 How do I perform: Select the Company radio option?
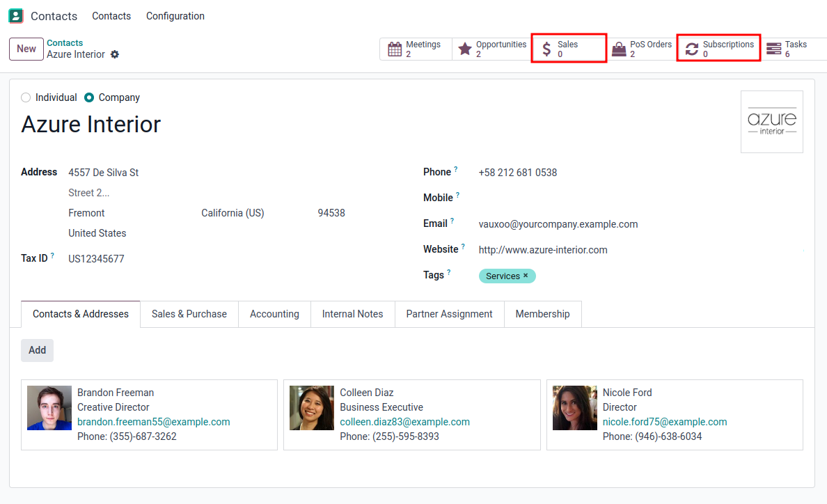click(x=89, y=97)
